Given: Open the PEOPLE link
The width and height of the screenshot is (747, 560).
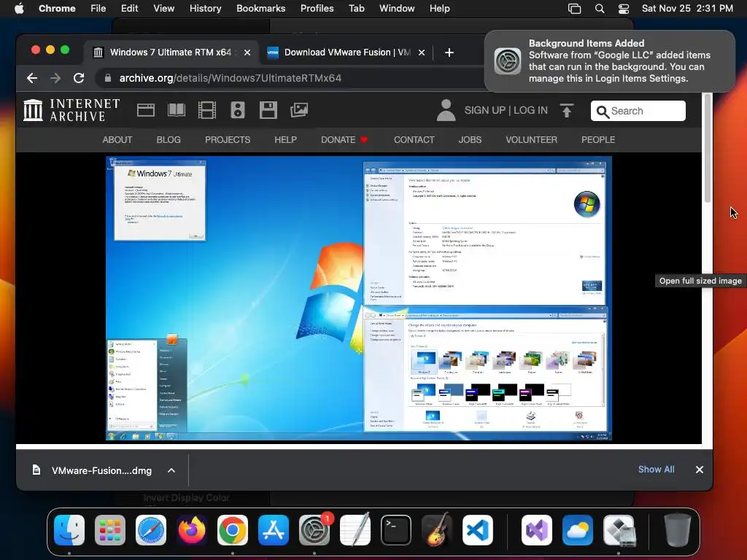Looking at the screenshot, I should tap(598, 139).
